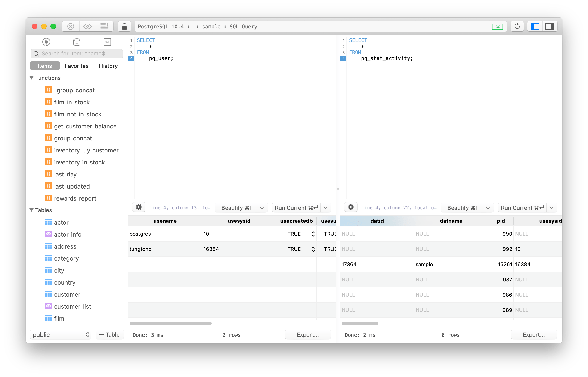Run the current query in the left editor
This screenshot has width=588, height=377.
click(296, 207)
